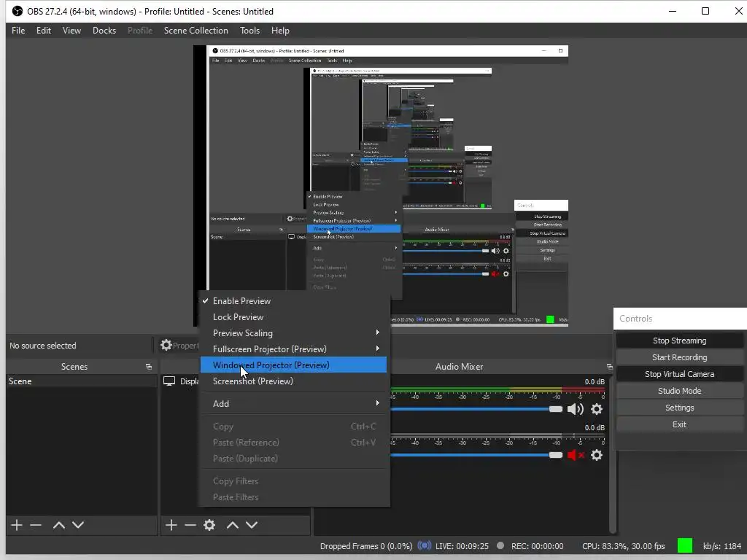Mute the first audio track speaker
The width and height of the screenshot is (747, 560).
[575, 409]
